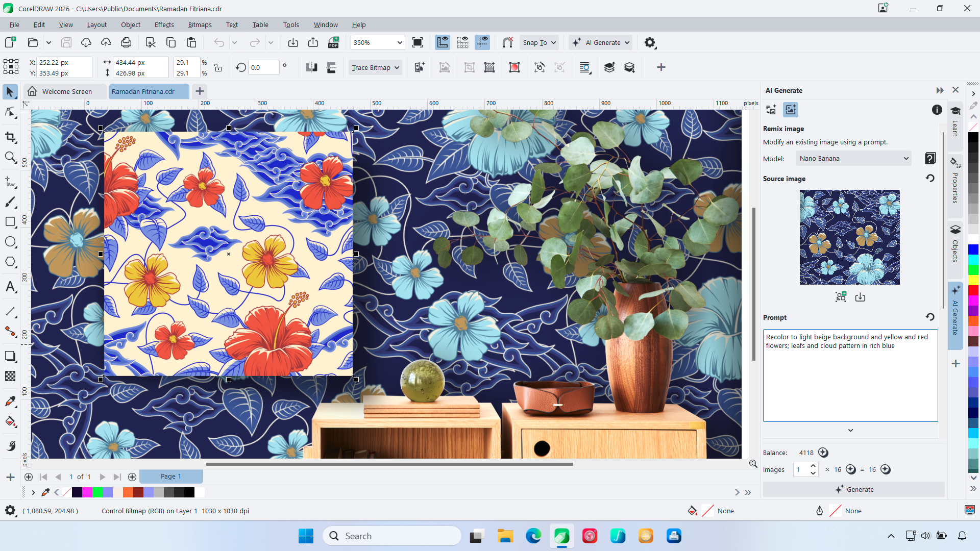Choose the Rectangle tool
The height and width of the screenshot is (551, 980).
coord(10,221)
